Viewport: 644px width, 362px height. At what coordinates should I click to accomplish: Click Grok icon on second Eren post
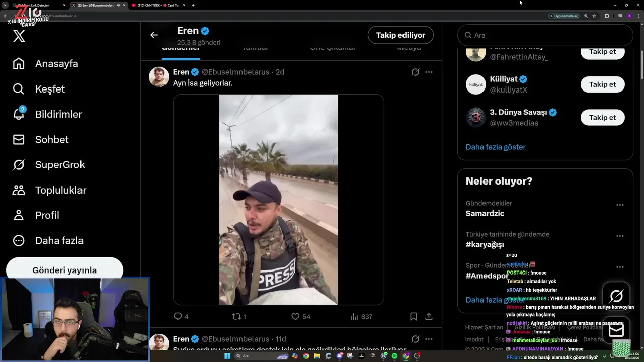click(415, 339)
